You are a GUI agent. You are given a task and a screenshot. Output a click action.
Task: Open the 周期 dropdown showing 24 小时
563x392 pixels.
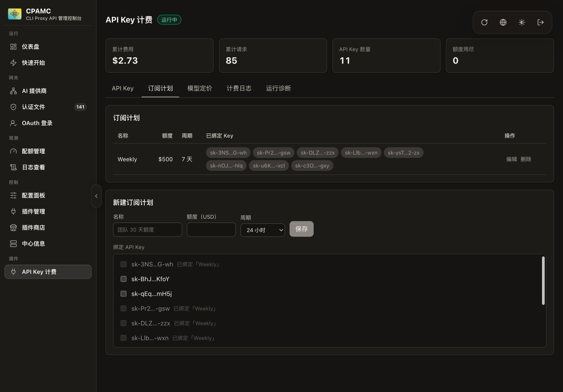coord(262,230)
